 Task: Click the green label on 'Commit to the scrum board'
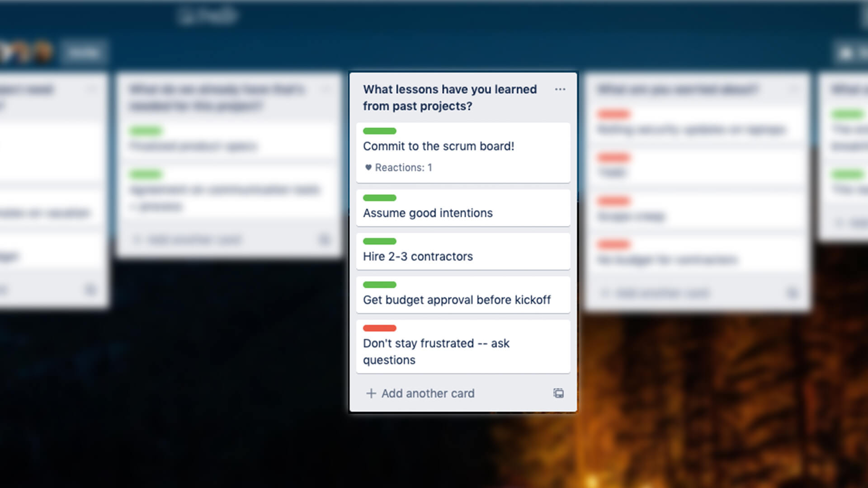point(379,131)
